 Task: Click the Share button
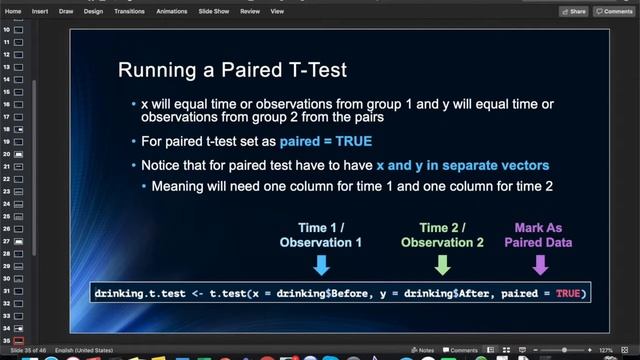point(573,11)
